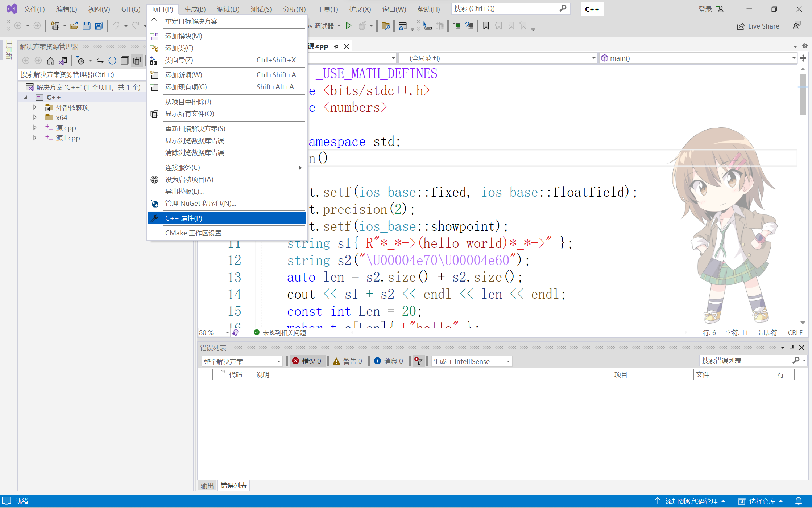Screen dimensions: 812x508
Task: Click the Hot Reload flame icon
Action: click(x=362, y=26)
